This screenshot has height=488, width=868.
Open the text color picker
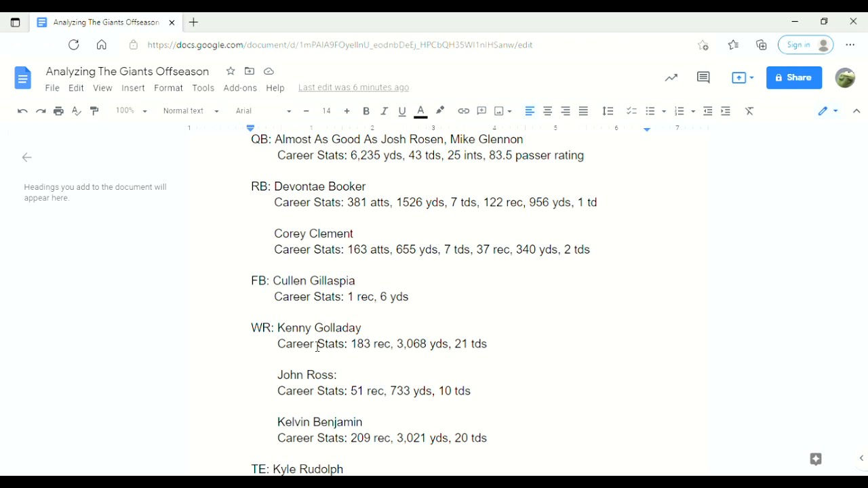tap(421, 111)
